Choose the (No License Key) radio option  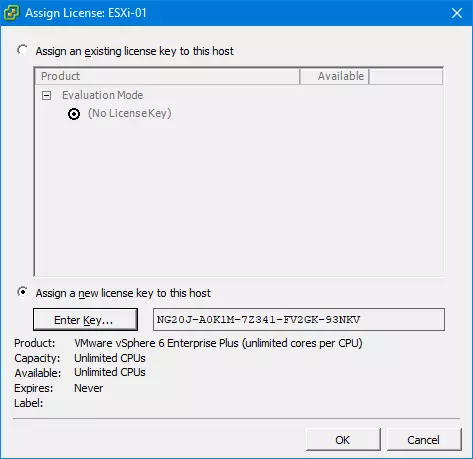74,114
